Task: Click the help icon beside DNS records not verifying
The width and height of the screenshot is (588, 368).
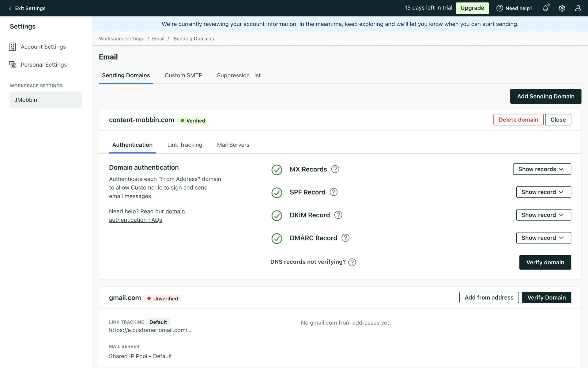Action: click(352, 262)
